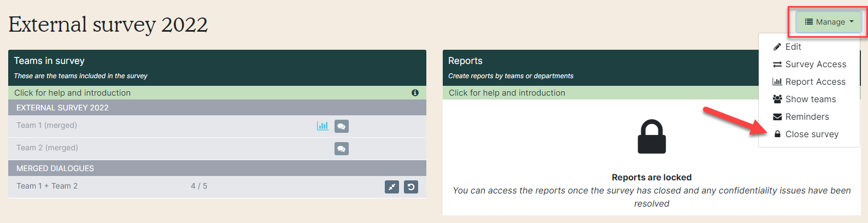Open the Manage dropdown button
Viewport: 868px width, 223px height.
[x=829, y=22]
